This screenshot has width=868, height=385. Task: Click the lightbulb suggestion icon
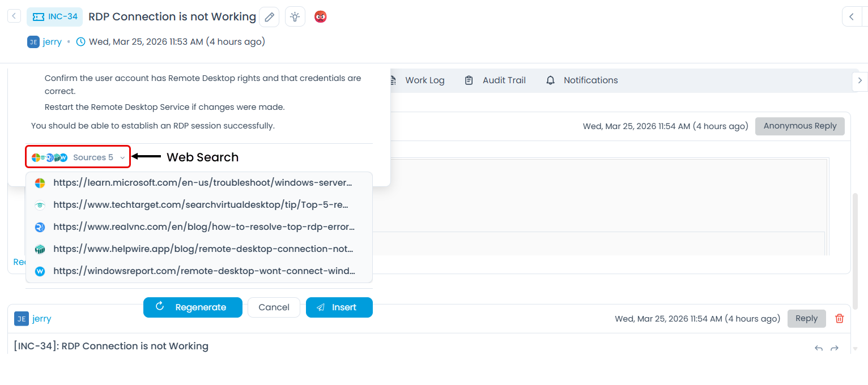coord(295,17)
